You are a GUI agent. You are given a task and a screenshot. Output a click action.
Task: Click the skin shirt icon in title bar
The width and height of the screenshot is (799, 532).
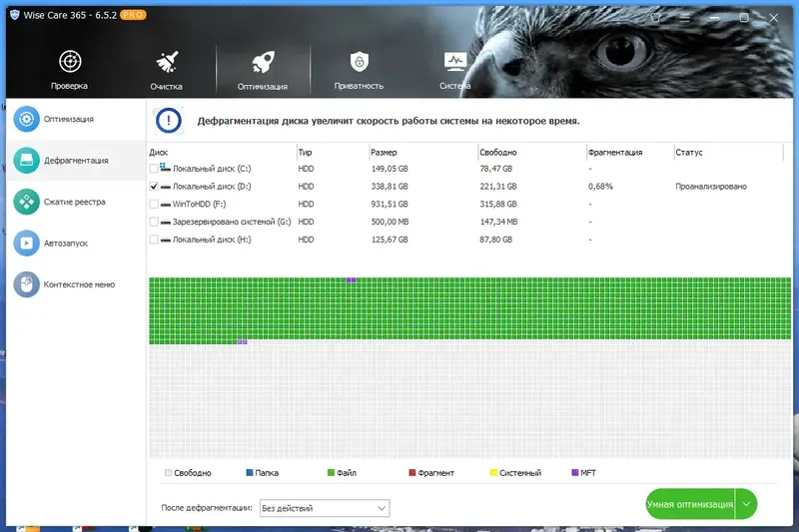(656, 18)
